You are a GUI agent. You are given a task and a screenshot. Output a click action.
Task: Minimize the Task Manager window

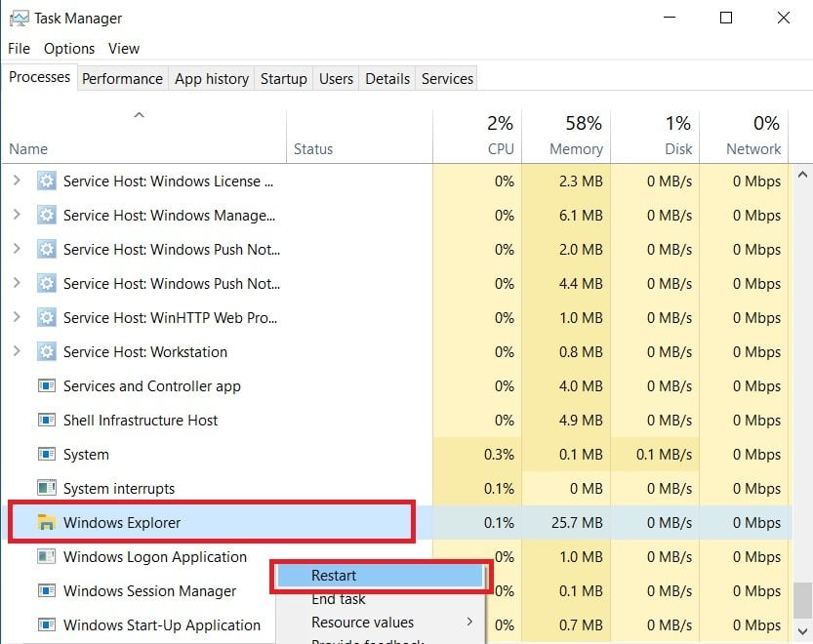tap(670, 18)
